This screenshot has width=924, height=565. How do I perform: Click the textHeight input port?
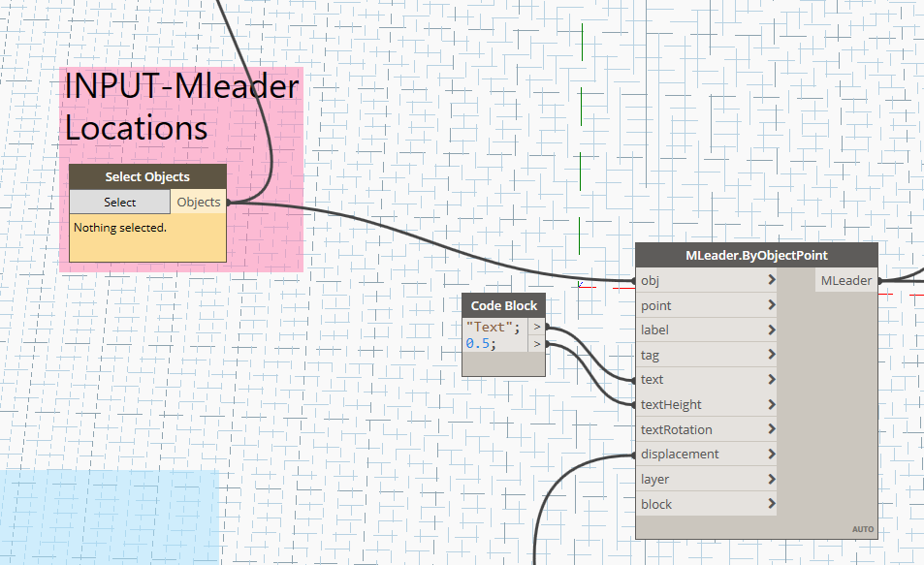click(706, 405)
